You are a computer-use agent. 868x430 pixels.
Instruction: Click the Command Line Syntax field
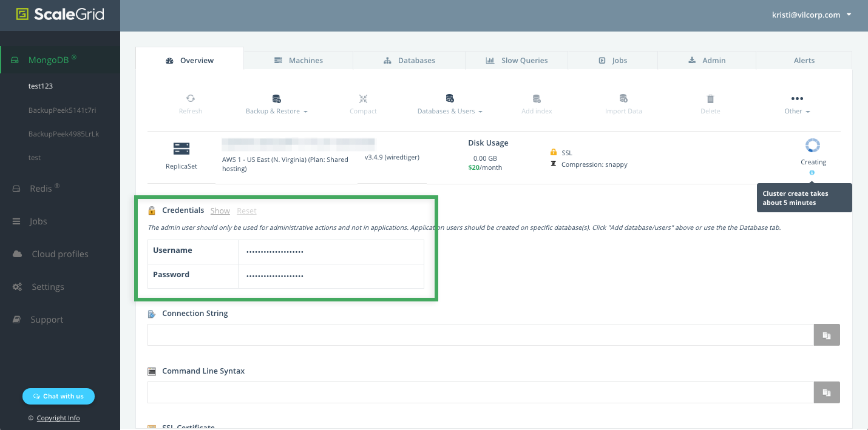(480, 392)
